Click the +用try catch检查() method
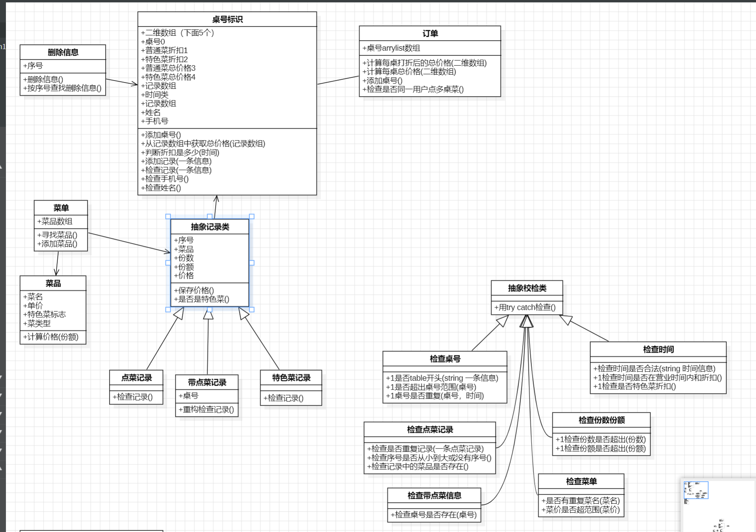756x532 pixels. [525, 307]
